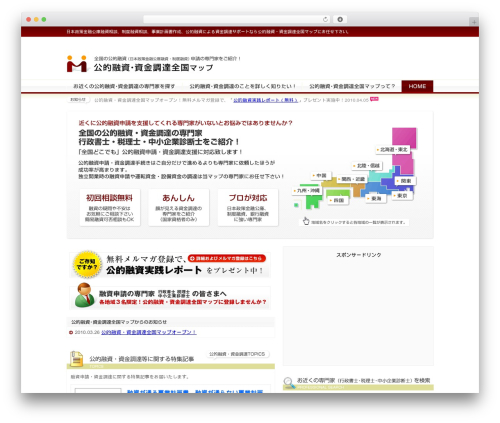Open 公的融資・資金調達全国マップって？ menu item
The width and height of the screenshot is (500, 423).
point(352,86)
